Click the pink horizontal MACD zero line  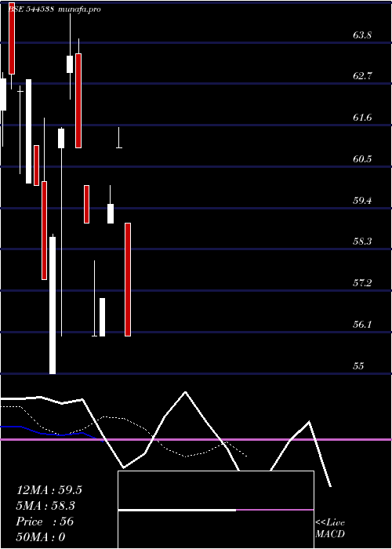(196, 439)
